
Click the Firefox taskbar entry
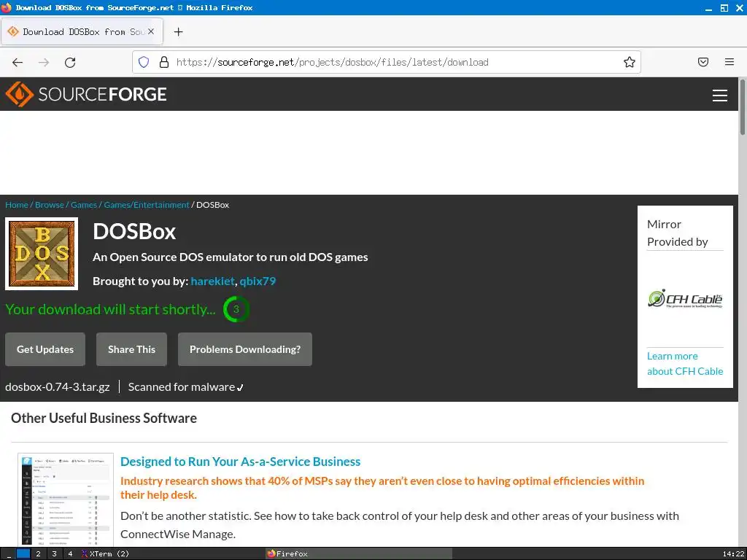click(x=358, y=554)
